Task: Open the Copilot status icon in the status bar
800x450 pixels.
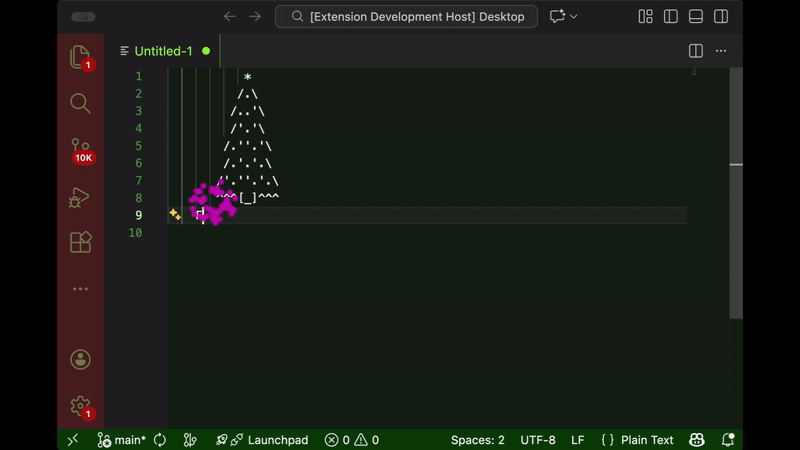Action: click(x=696, y=440)
